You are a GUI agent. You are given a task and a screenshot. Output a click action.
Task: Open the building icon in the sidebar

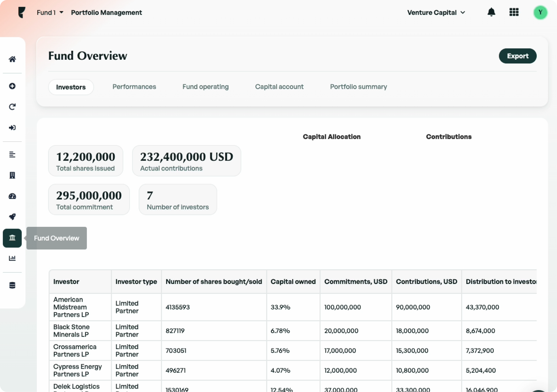[x=12, y=175]
